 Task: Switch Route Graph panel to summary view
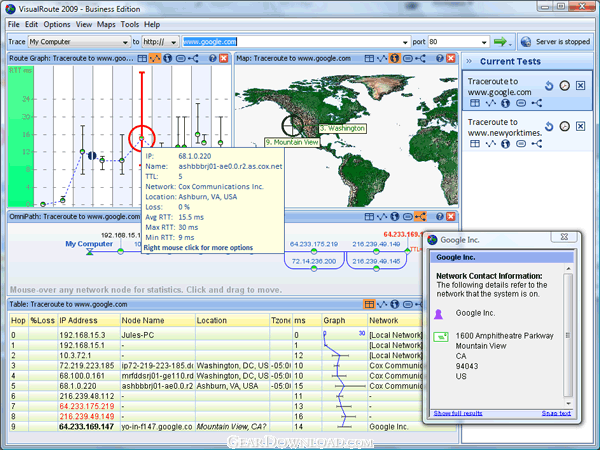coord(181,59)
